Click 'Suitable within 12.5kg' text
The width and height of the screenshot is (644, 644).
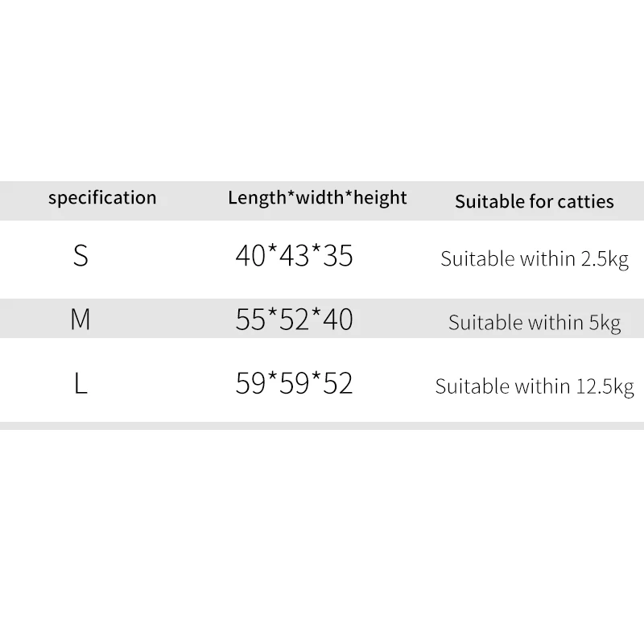coord(534,386)
